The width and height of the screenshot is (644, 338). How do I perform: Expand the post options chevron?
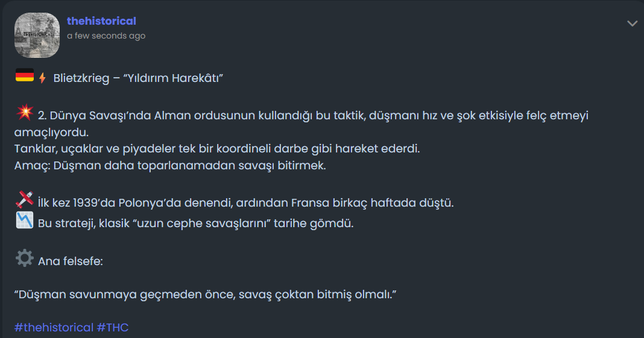(632, 23)
